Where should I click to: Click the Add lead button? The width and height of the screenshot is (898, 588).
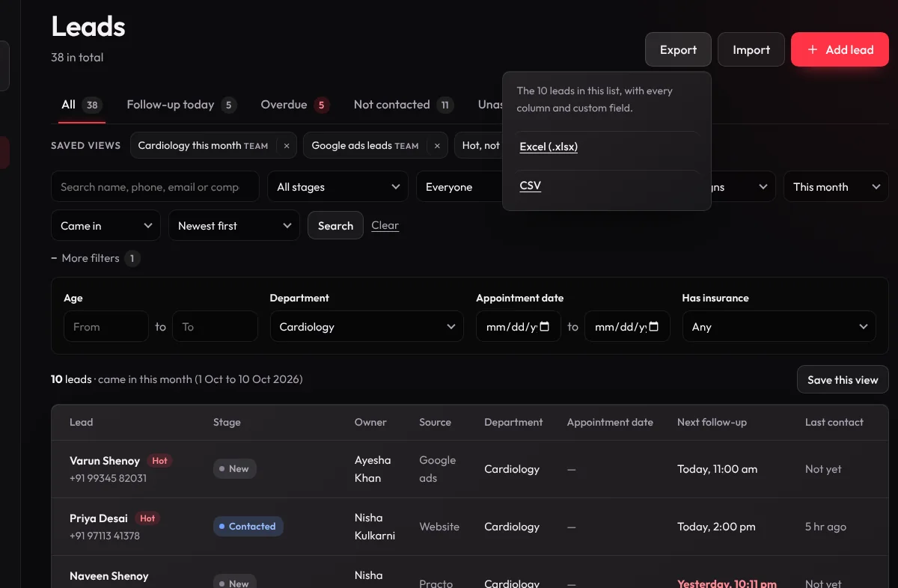coord(840,50)
